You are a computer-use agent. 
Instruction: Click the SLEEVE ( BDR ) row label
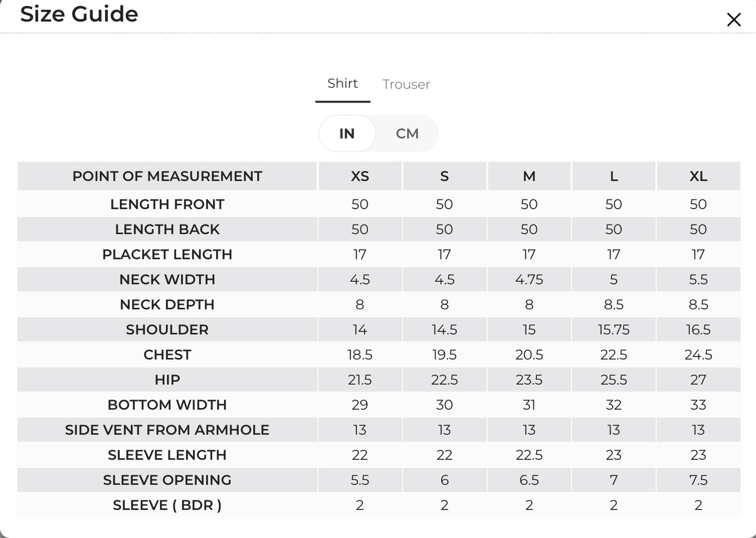coord(167,506)
